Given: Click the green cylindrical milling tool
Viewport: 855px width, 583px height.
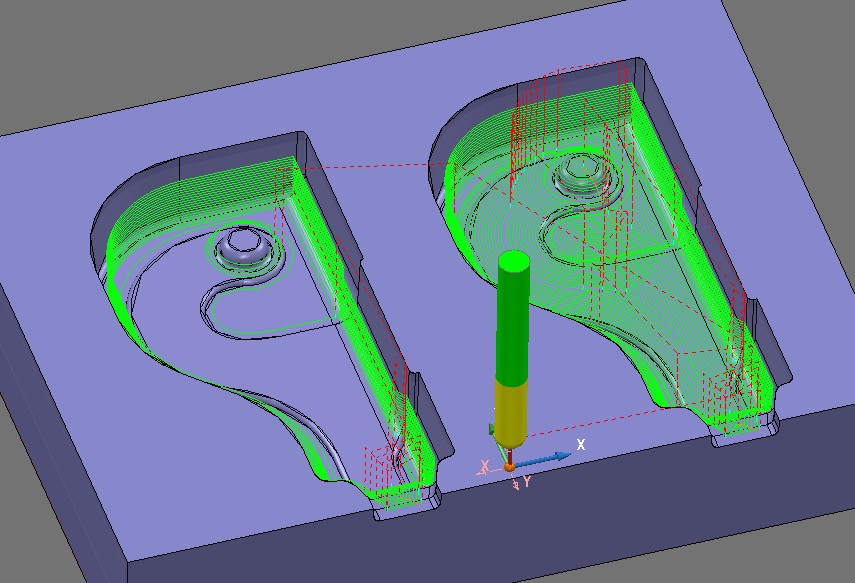Looking at the screenshot, I should [x=513, y=316].
